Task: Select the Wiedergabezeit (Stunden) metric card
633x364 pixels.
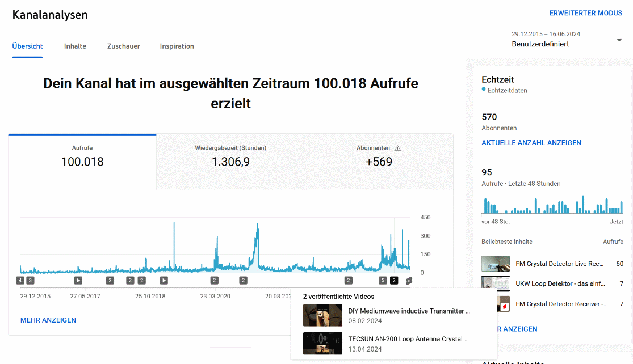Action: point(230,156)
